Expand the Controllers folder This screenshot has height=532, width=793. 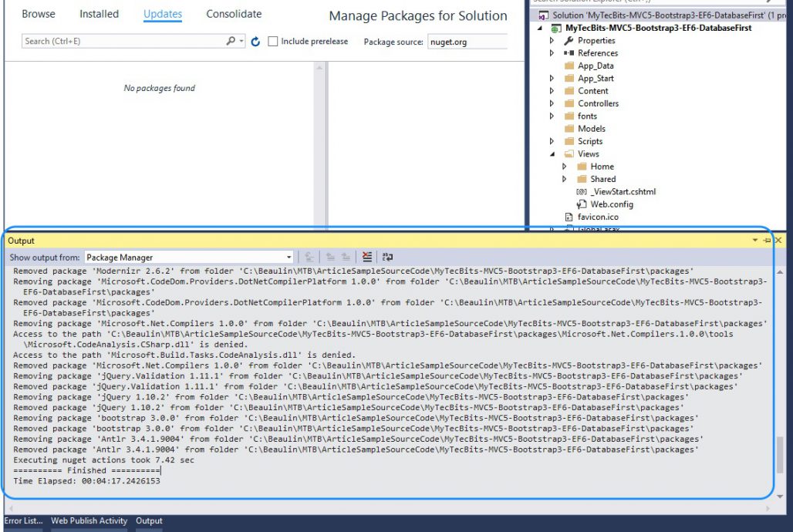[552, 103]
